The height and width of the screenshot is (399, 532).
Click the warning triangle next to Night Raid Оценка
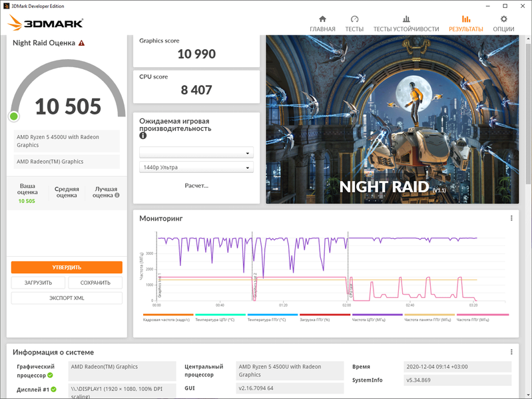point(81,43)
